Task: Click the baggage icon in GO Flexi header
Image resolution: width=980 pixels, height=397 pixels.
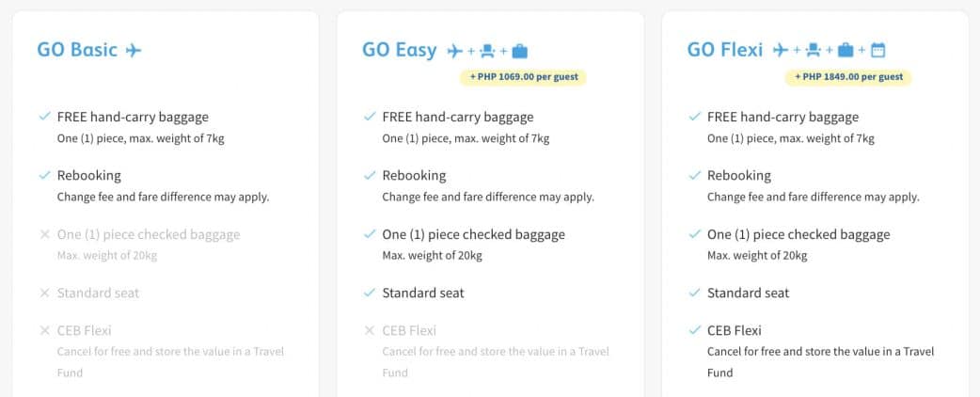Action: (x=846, y=51)
